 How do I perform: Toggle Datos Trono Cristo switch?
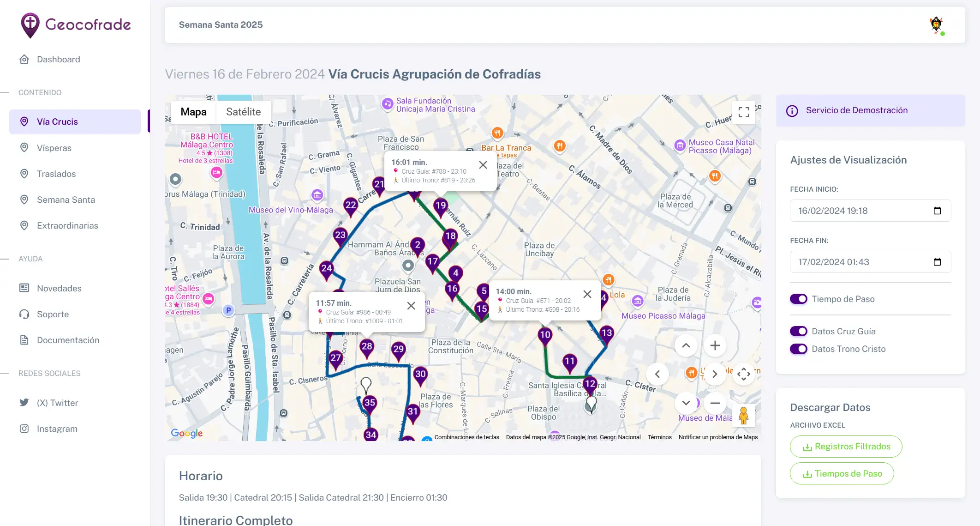798,349
